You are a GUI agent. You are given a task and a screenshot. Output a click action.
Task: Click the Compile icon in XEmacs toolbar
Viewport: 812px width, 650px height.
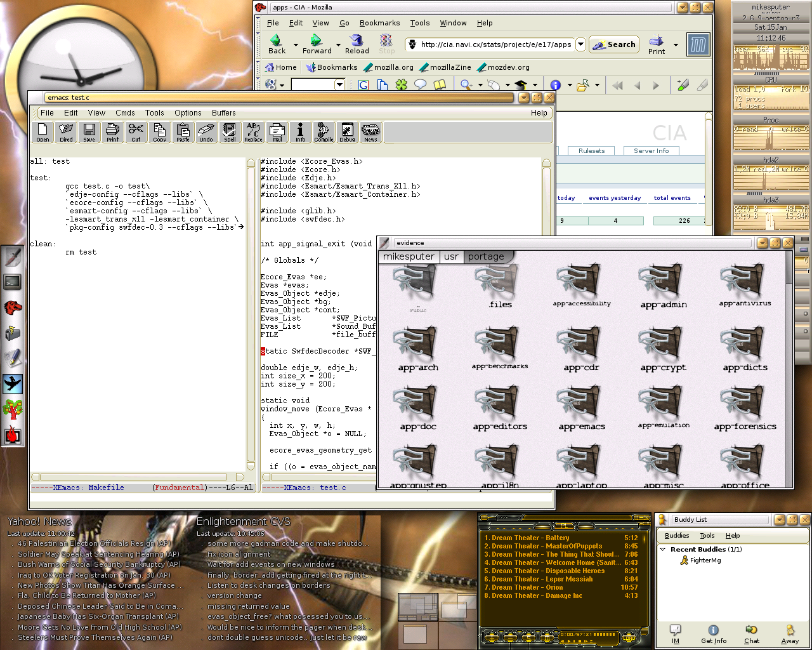point(324,132)
